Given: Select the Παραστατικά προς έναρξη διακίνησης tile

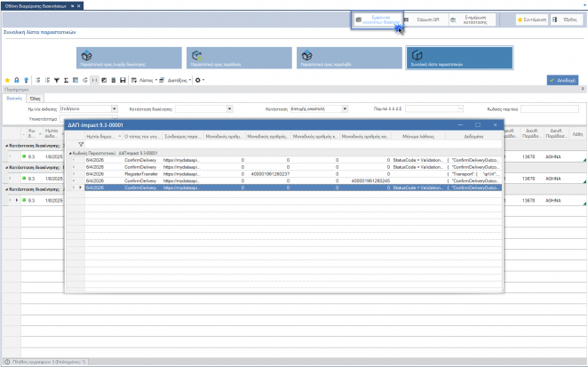Looking at the screenshot, I should click(129, 58).
